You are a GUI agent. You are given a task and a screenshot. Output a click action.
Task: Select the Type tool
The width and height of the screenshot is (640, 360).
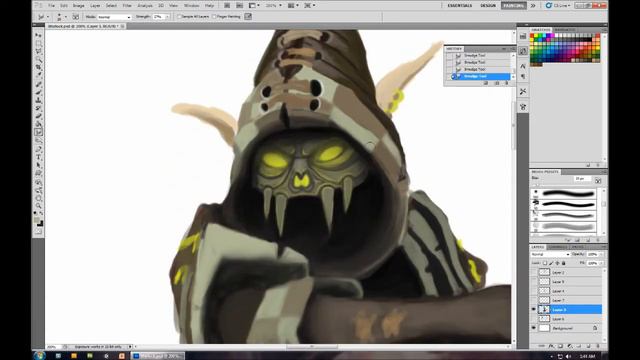coord(38,157)
